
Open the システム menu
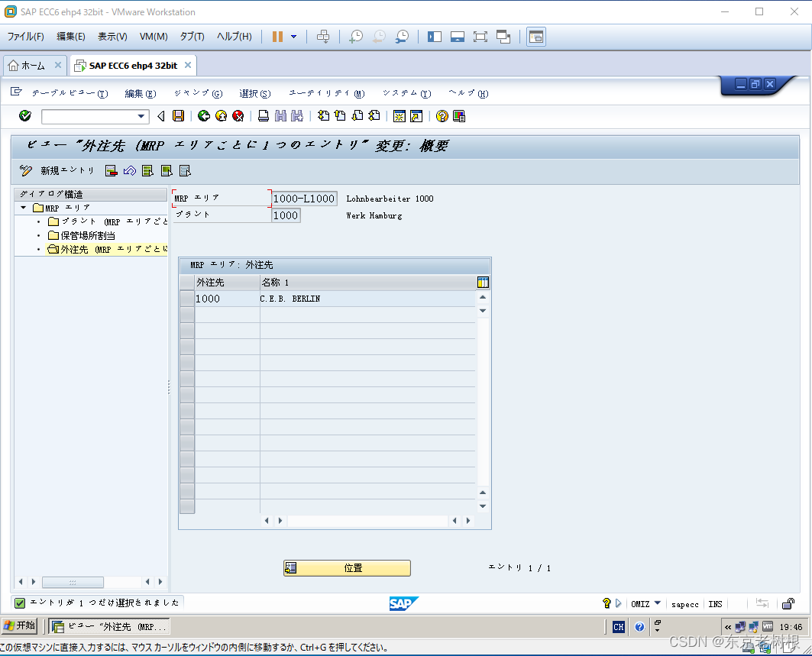407,93
